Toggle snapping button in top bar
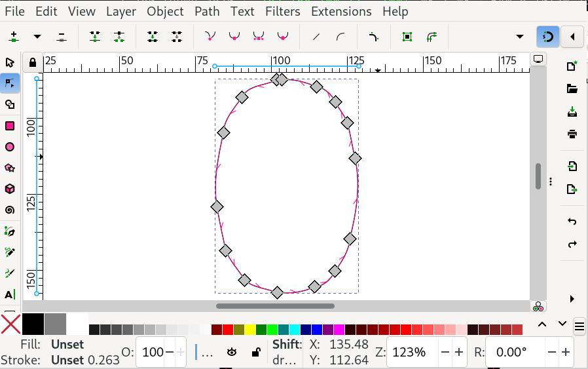 pos(548,37)
